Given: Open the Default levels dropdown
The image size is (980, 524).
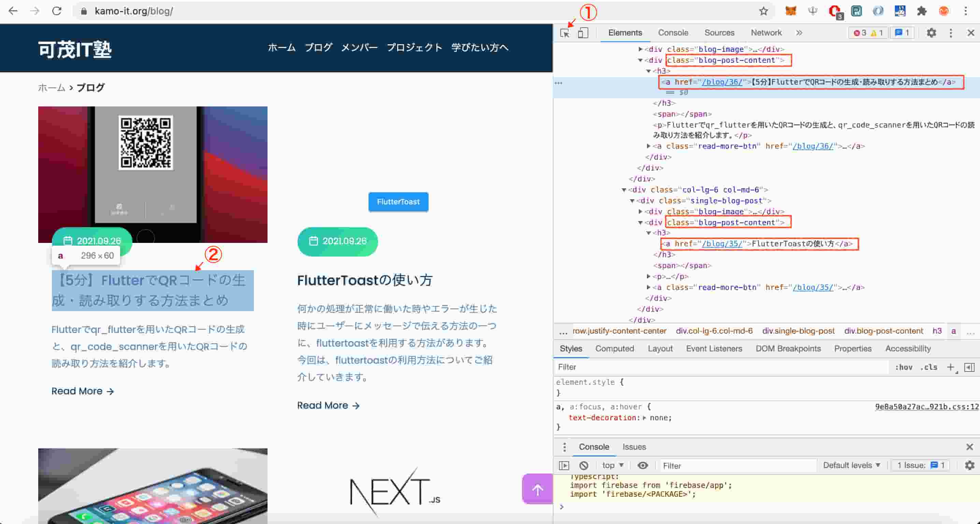Looking at the screenshot, I should pyautogui.click(x=851, y=465).
